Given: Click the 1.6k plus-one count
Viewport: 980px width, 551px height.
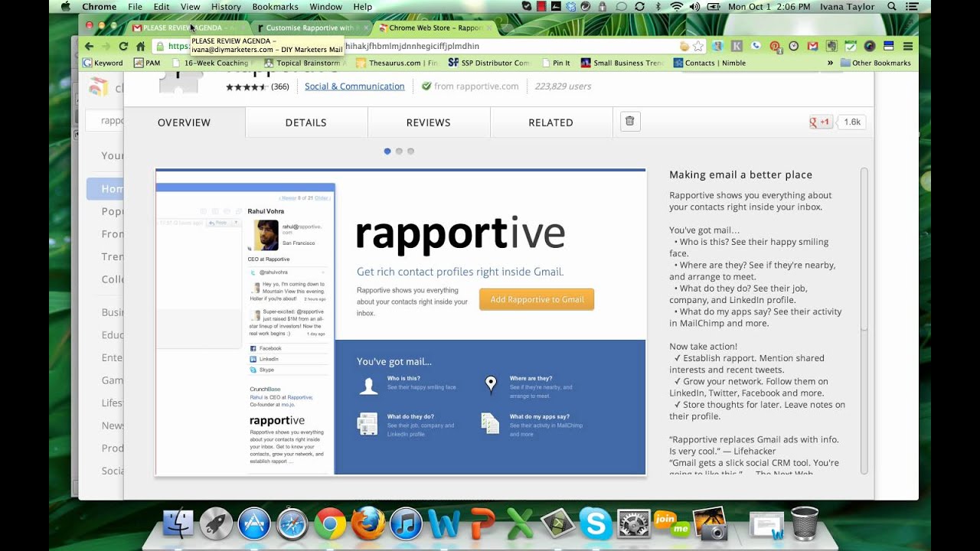Looking at the screenshot, I should click(x=851, y=122).
